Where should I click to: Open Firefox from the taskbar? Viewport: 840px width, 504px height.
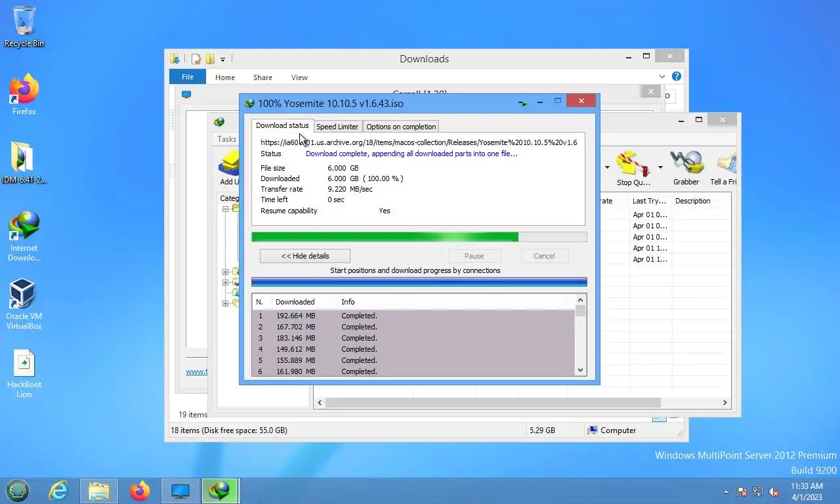tap(139, 490)
